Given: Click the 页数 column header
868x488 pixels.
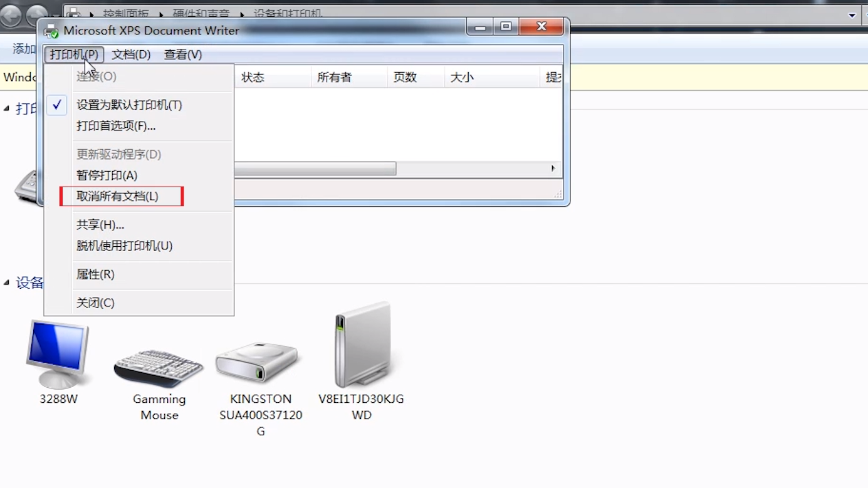Looking at the screenshot, I should [x=416, y=77].
